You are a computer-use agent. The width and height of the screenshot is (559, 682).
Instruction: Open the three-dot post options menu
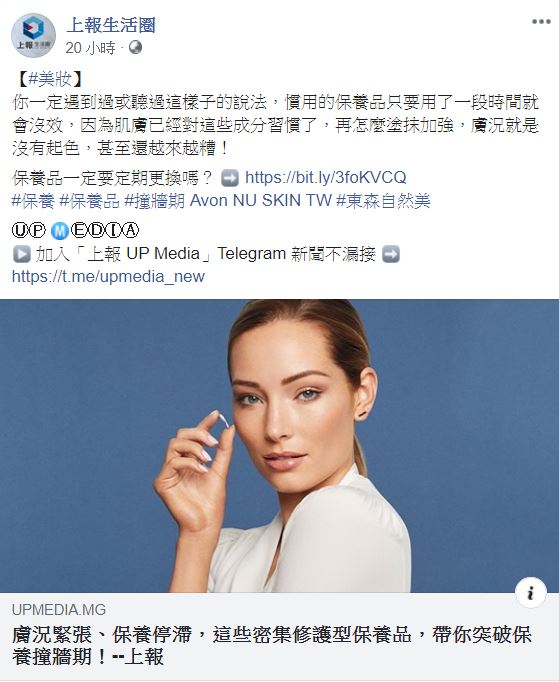click(541, 22)
